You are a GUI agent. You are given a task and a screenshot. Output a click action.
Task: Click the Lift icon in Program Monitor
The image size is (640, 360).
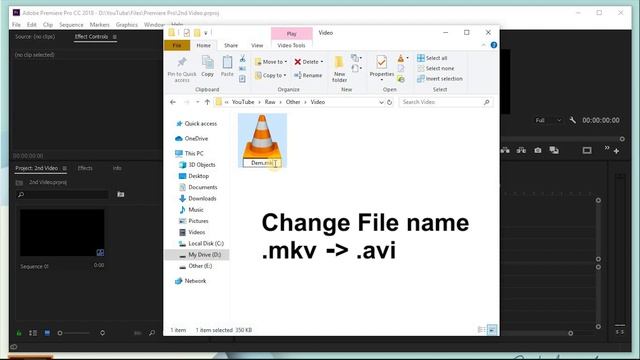tap(505, 151)
